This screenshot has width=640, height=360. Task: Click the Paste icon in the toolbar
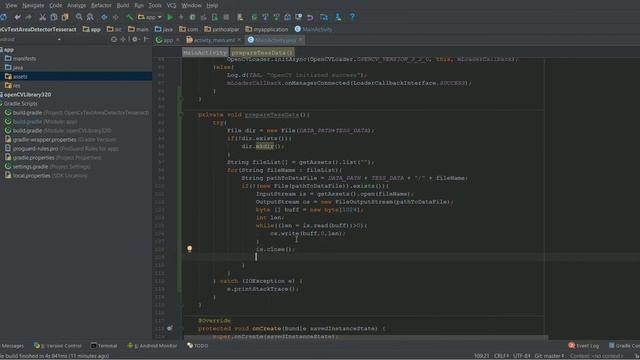click(65, 17)
